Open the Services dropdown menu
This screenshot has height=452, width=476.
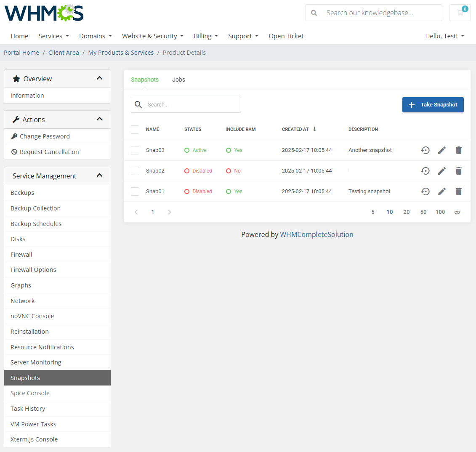click(53, 36)
